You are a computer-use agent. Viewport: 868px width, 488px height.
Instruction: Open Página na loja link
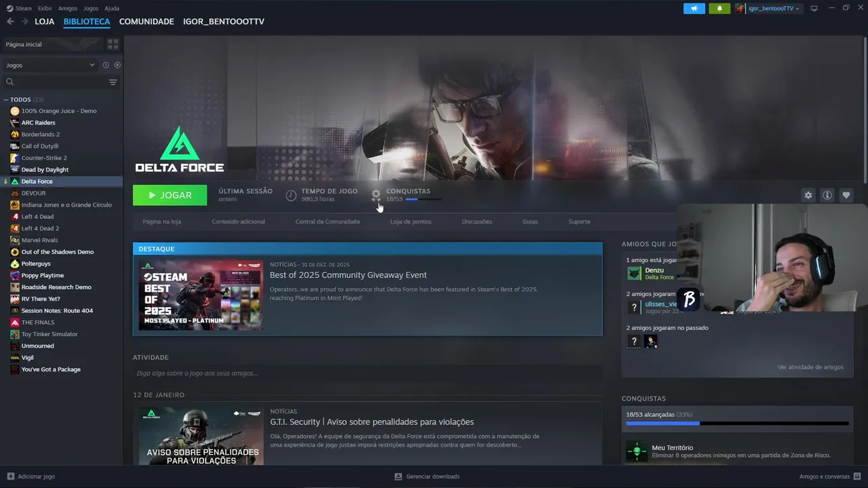click(161, 222)
